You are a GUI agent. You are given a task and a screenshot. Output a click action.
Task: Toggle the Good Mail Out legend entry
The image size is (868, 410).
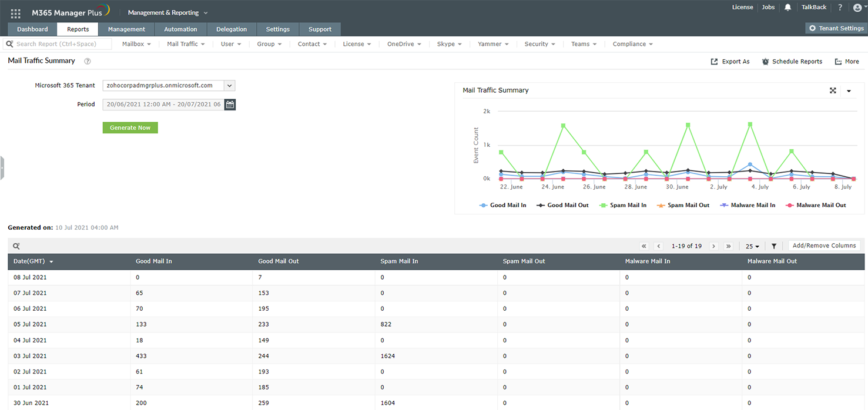pyautogui.click(x=562, y=205)
